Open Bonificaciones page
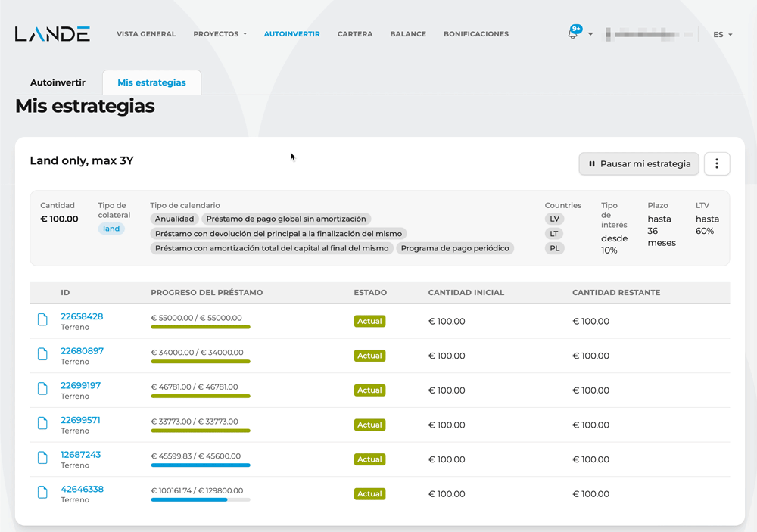This screenshot has width=757, height=532. pyautogui.click(x=476, y=34)
